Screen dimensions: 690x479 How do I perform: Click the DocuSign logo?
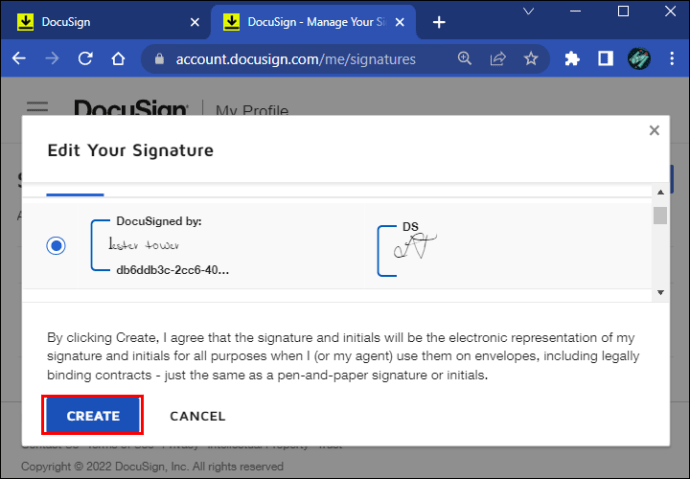131,108
